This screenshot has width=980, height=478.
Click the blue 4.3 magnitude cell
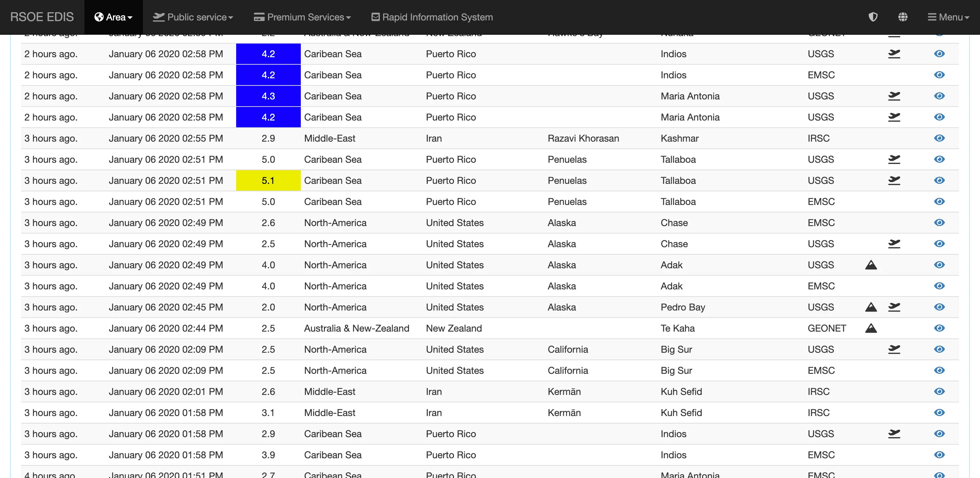268,96
